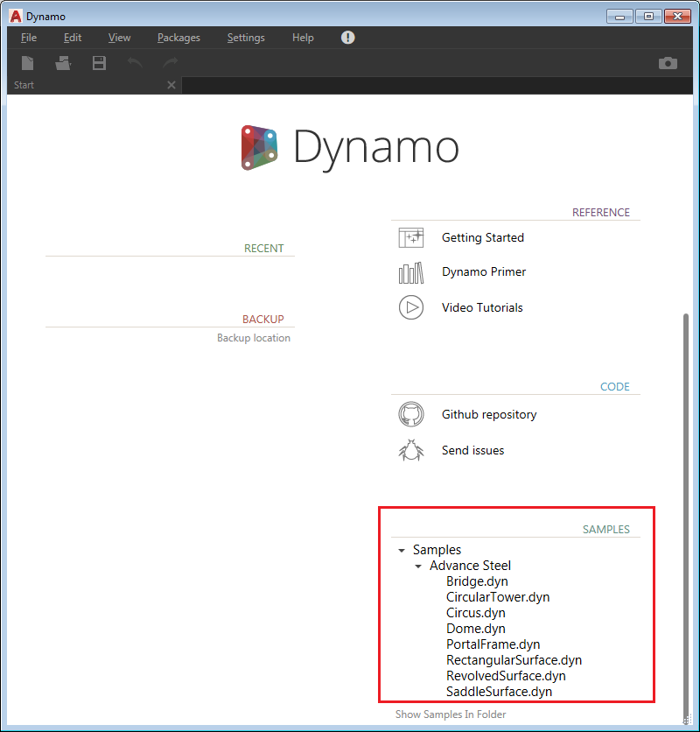This screenshot has width=700, height=732.
Task: Open Bridge.dyn sample
Action: 477,581
